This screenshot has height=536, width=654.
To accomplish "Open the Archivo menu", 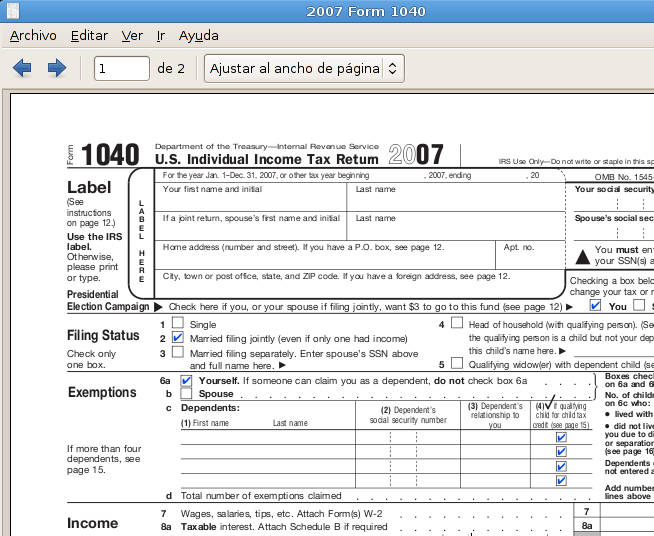I will 33,35.
